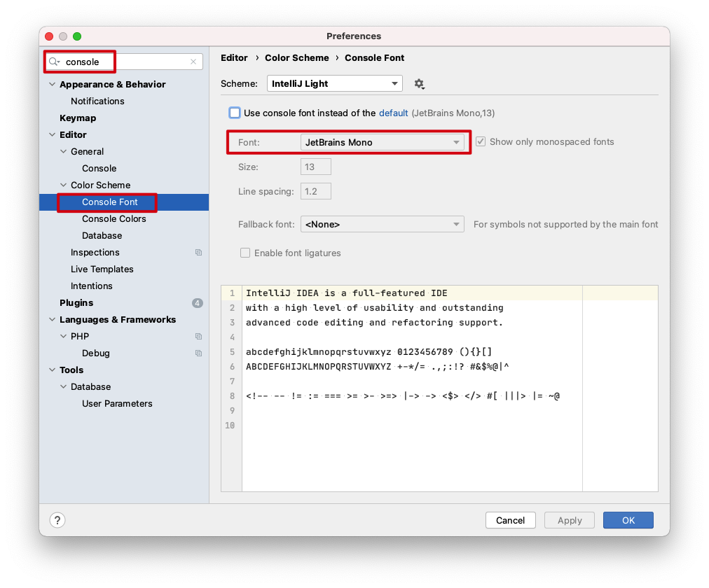This screenshot has width=709, height=588.
Task: Collapse the Editor tree node
Action: tap(53, 134)
